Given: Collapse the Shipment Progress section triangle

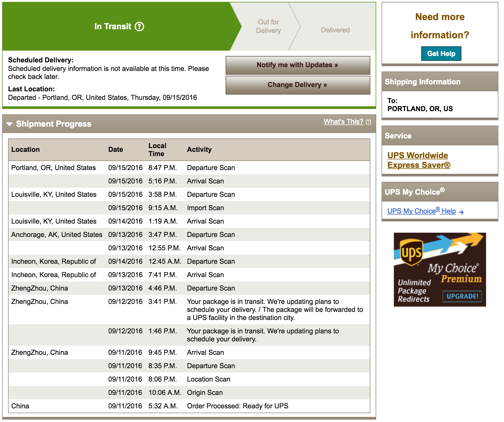Looking at the screenshot, I should pyautogui.click(x=9, y=124).
